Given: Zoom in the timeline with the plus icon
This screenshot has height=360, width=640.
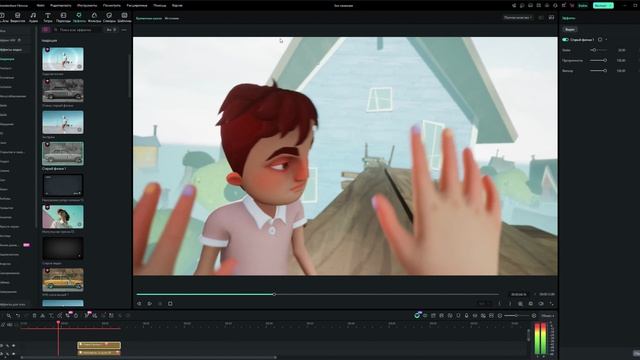Looking at the screenshot, I should 533,316.
